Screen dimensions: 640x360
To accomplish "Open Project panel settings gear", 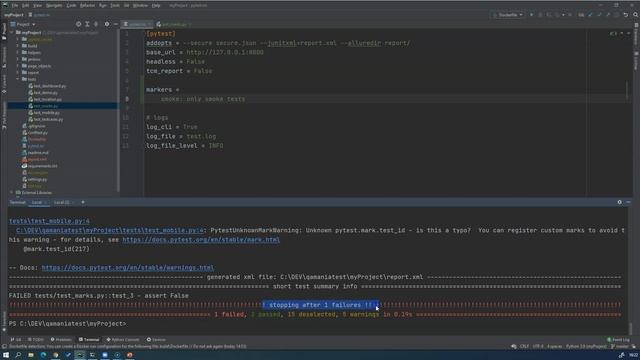I will point(107,24).
